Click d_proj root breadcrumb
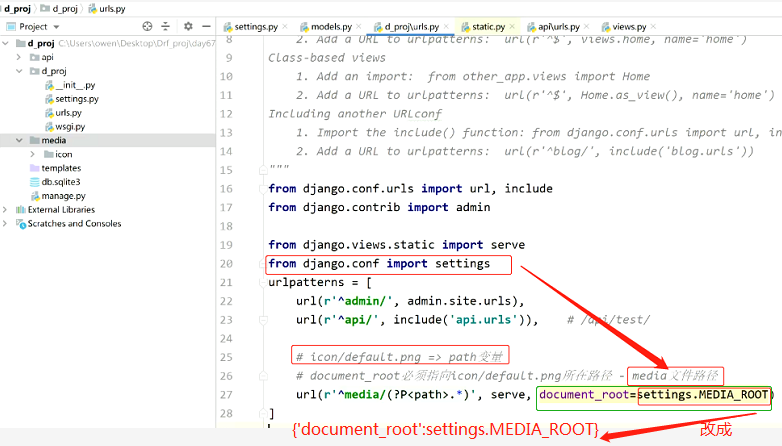The image size is (782, 446). (17, 9)
